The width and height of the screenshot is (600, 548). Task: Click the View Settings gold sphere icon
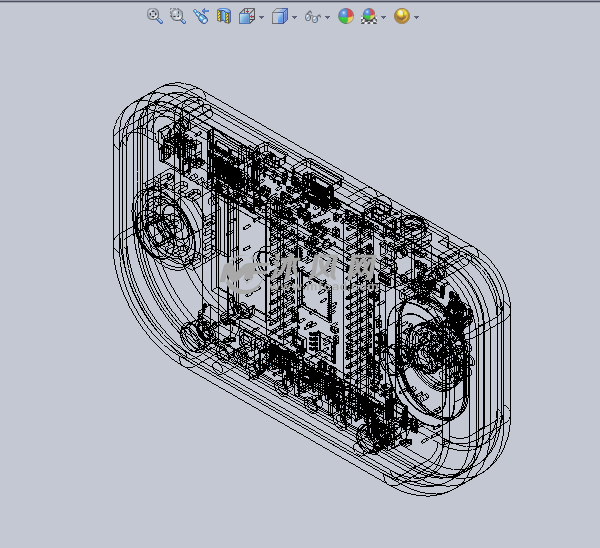click(x=402, y=16)
